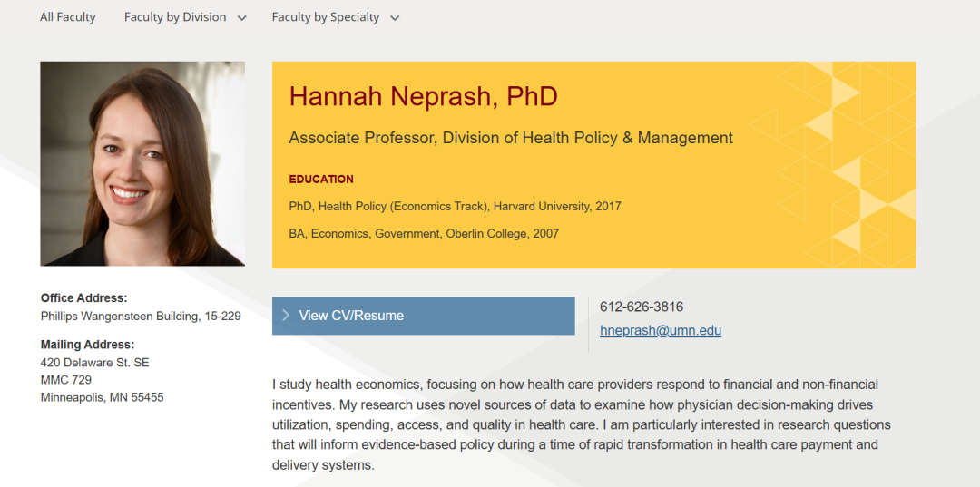
Task: Click the Minneapolis, MN 55455 line
Action: [x=102, y=398]
